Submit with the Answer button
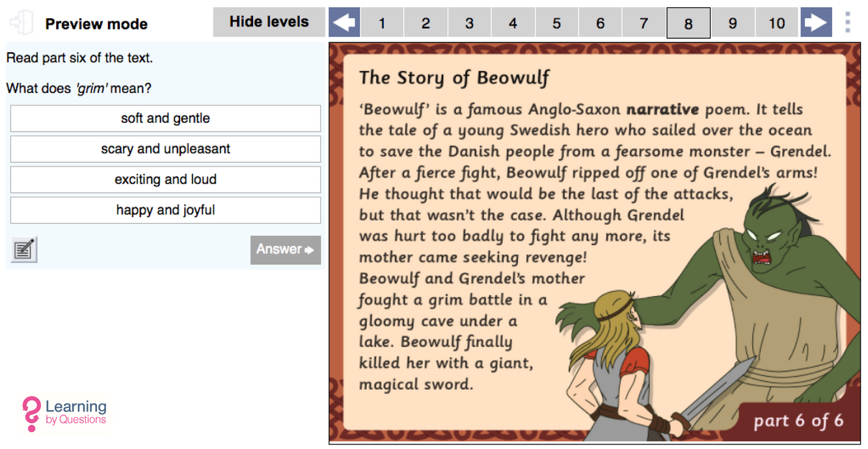The image size is (868, 449). (285, 250)
